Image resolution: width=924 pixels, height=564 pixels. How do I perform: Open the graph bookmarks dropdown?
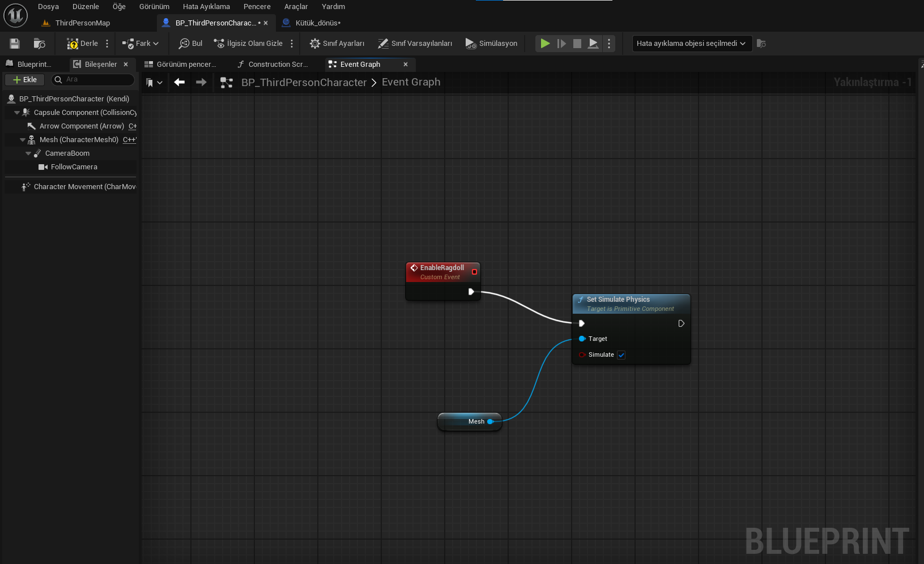coord(154,83)
